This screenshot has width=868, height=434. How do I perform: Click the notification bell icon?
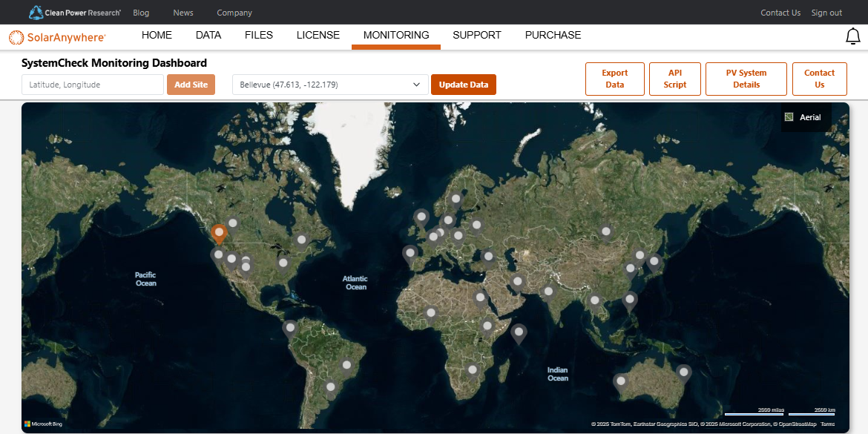tap(852, 36)
